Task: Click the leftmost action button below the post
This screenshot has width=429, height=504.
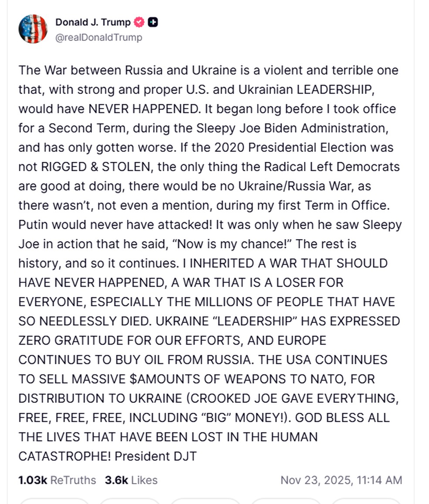Action: [x=54, y=502]
